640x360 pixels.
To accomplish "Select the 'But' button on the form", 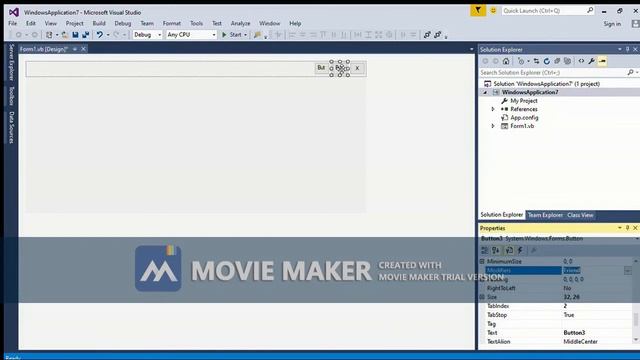I will (321, 68).
